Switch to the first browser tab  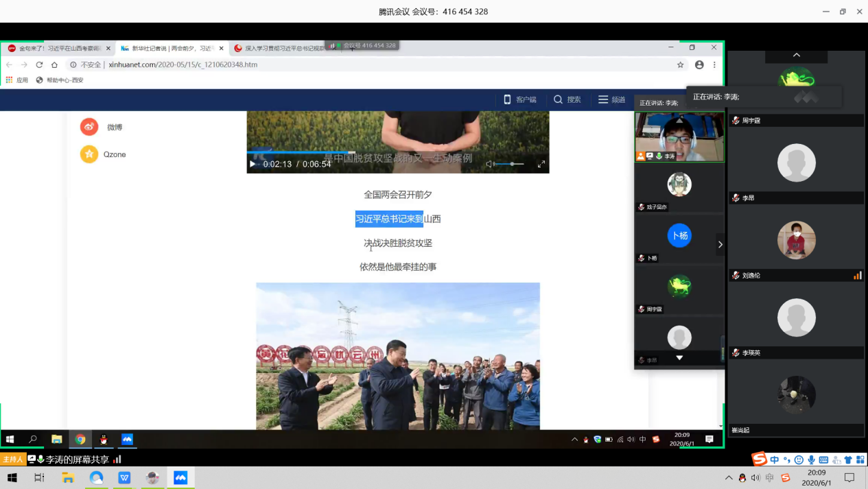pos(58,49)
